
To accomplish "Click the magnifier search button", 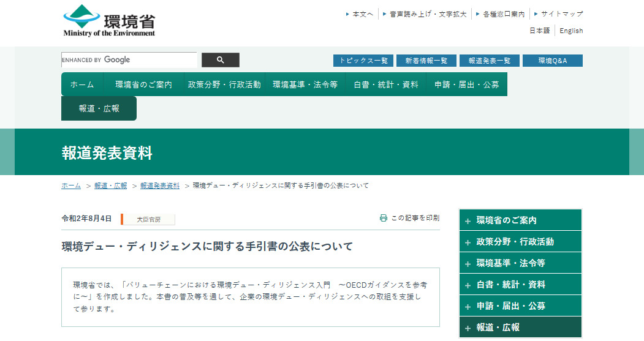I will click(221, 60).
